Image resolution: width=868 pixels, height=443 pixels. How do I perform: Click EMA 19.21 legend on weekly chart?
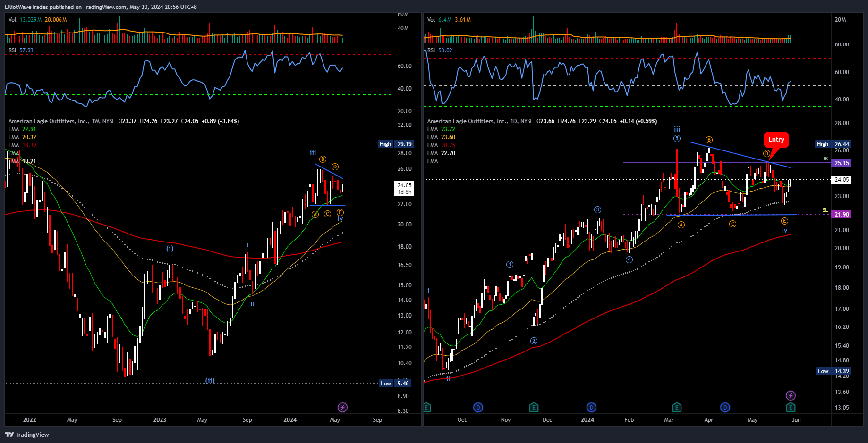[22, 161]
